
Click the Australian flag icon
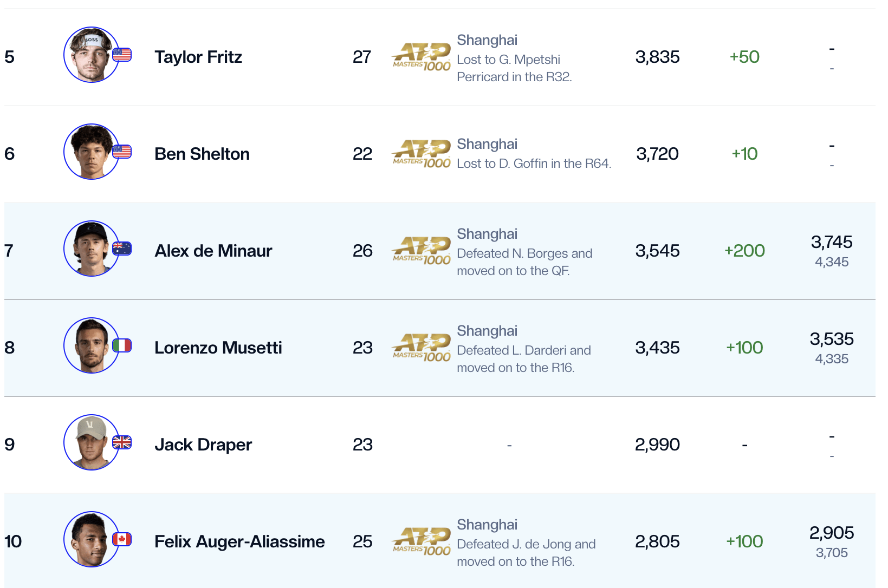[x=122, y=249]
